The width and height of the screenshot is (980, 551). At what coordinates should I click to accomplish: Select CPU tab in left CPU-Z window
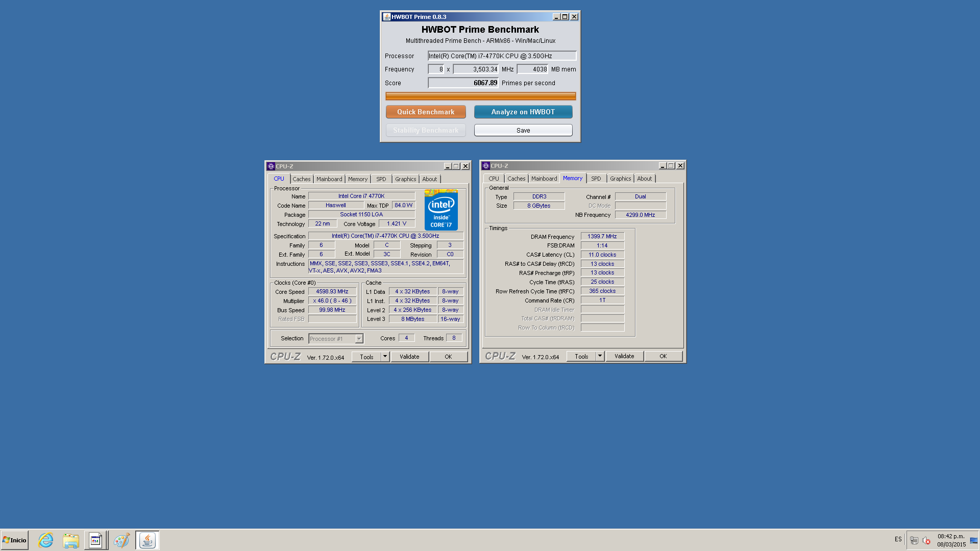click(x=279, y=179)
